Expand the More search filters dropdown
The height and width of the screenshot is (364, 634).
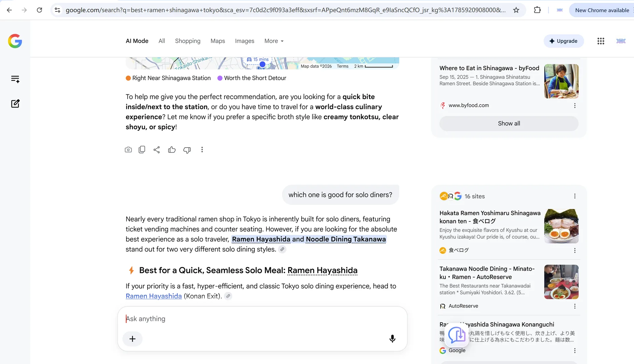point(274,41)
